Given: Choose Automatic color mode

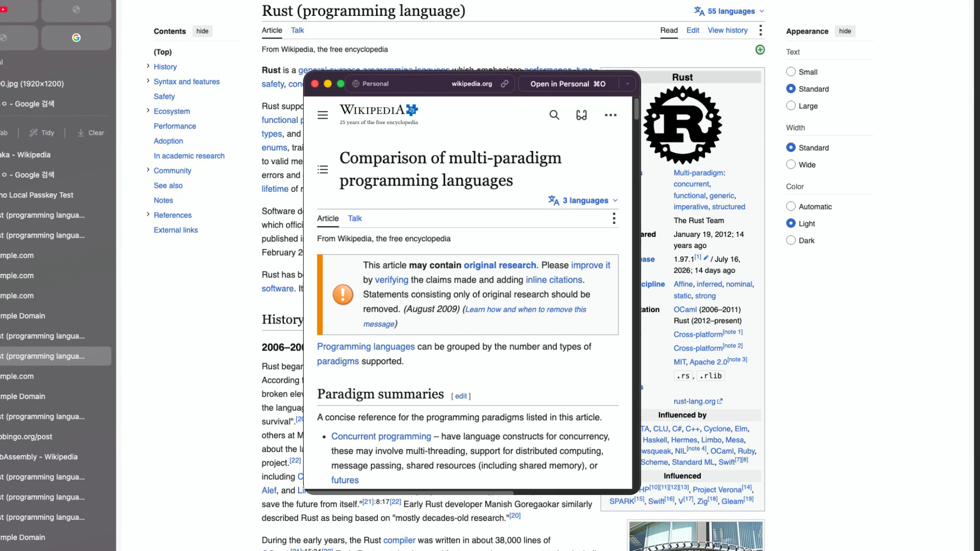Looking at the screenshot, I should point(791,206).
